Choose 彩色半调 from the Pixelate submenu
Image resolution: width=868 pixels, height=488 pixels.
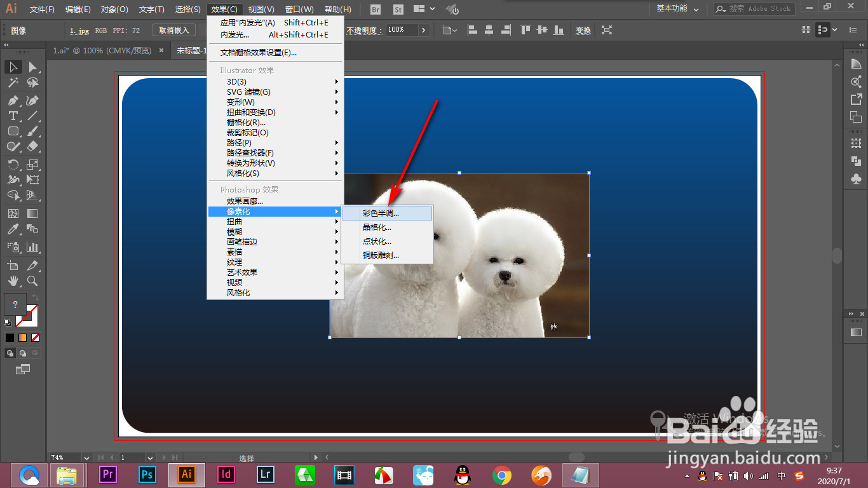click(x=381, y=213)
